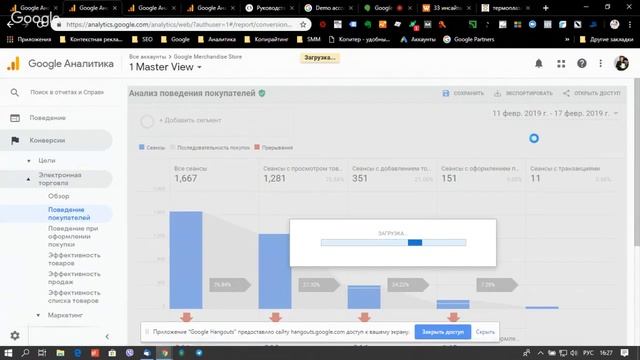640x360 pixels.
Task: Open the notifications bell
Action: (539, 64)
